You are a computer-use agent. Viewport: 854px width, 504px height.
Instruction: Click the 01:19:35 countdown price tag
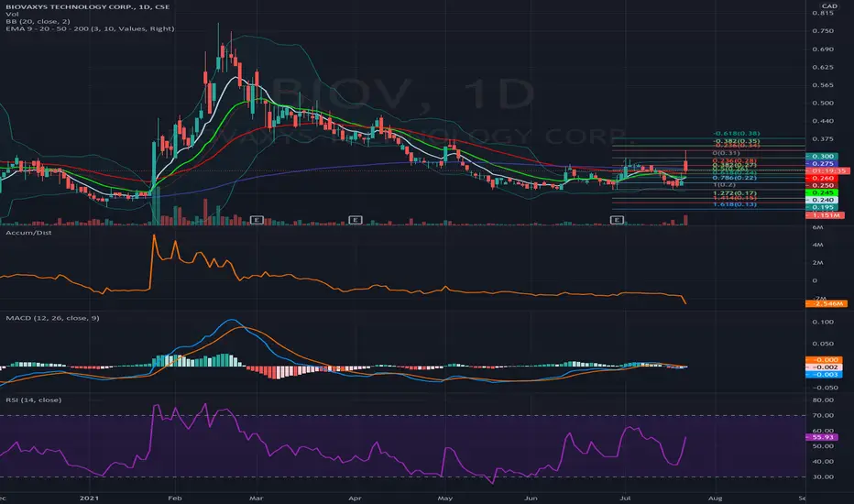click(827, 170)
